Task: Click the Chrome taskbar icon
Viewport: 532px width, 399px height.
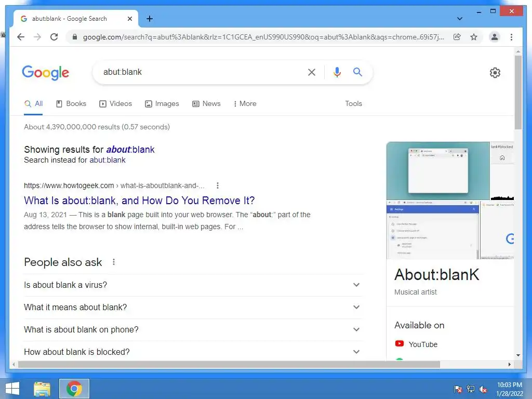Action: click(x=74, y=389)
